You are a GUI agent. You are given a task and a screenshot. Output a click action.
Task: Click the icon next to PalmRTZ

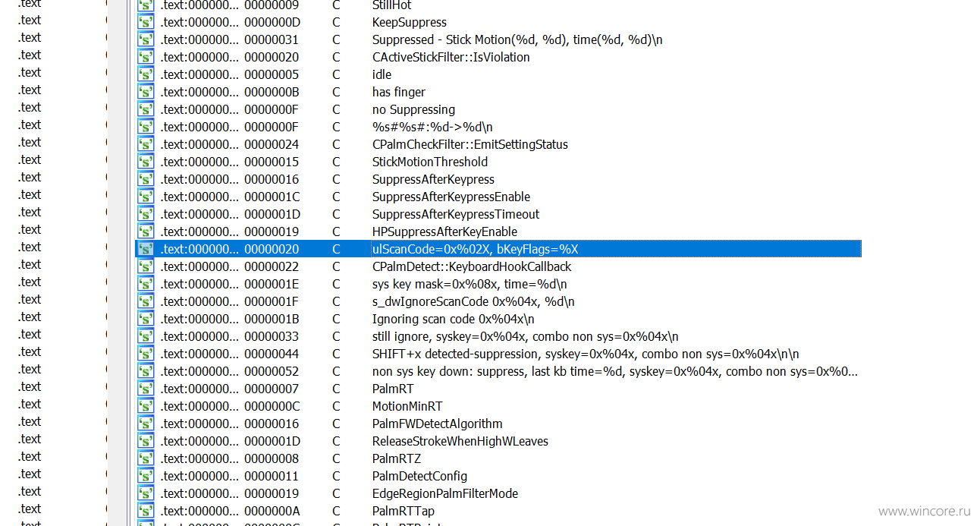pyautogui.click(x=145, y=458)
